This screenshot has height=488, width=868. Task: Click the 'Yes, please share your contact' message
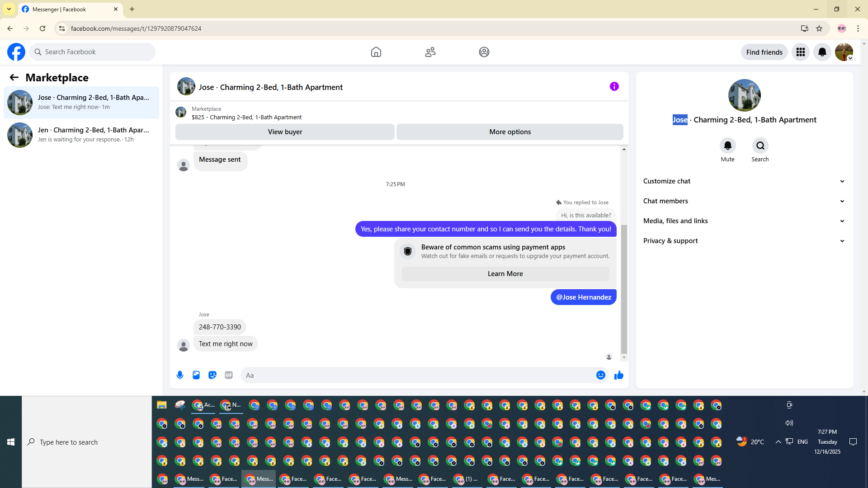(486, 229)
